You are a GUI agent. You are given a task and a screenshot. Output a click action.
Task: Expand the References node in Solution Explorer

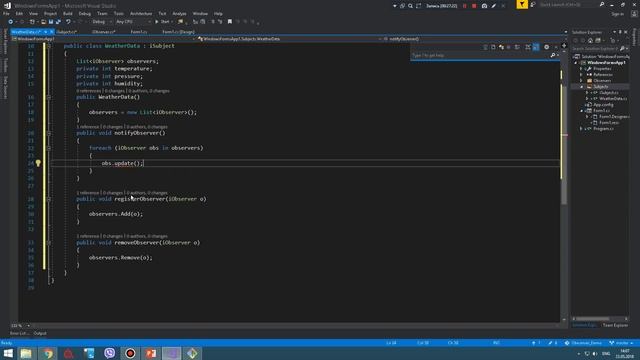pyautogui.click(x=581, y=75)
